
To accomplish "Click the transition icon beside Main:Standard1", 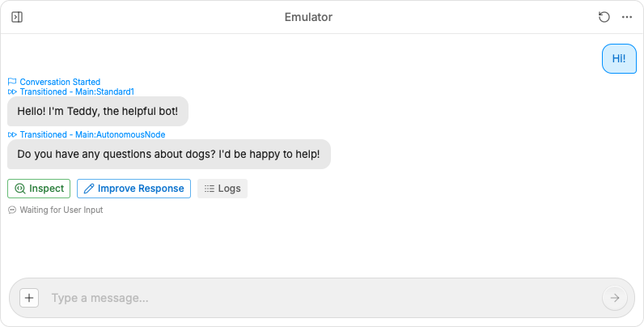I will tap(12, 91).
